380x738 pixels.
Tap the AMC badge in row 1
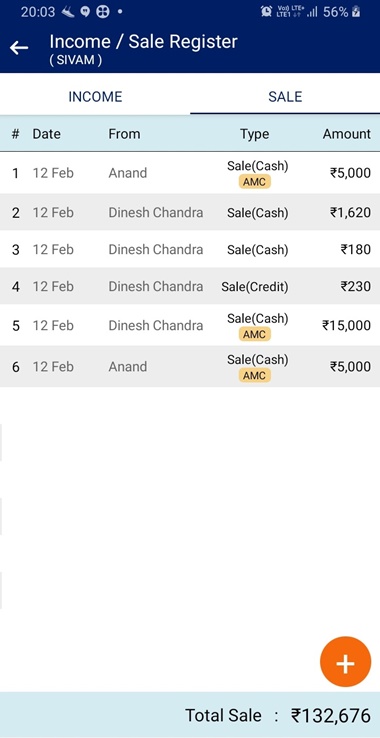(255, 182)
